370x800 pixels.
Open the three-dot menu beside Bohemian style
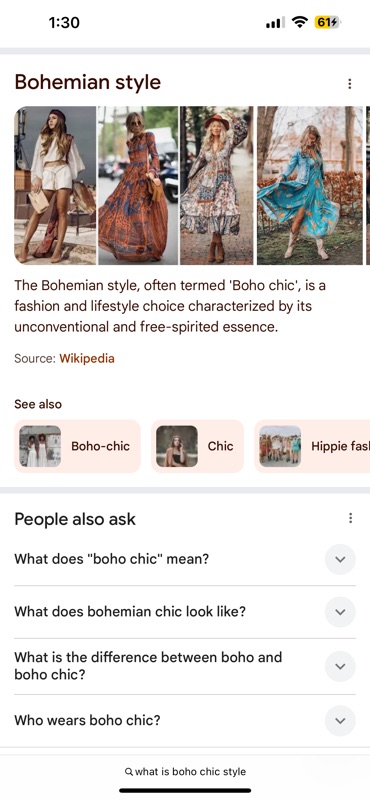[350, 84]
